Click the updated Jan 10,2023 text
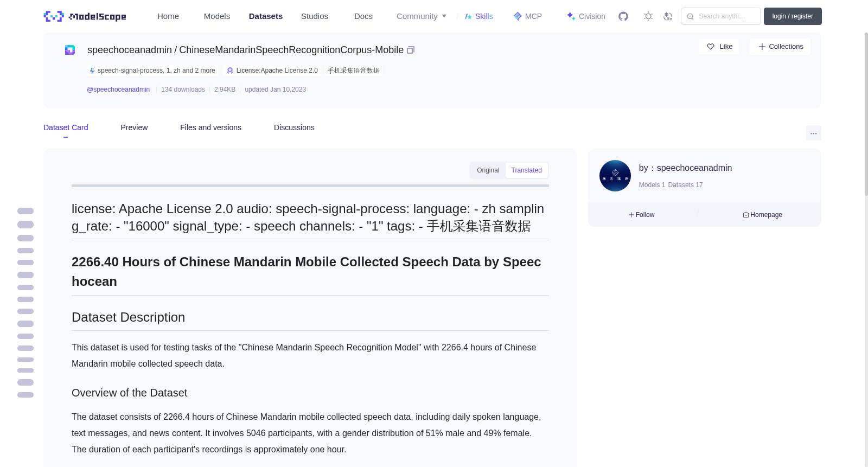 pos(275,89)
